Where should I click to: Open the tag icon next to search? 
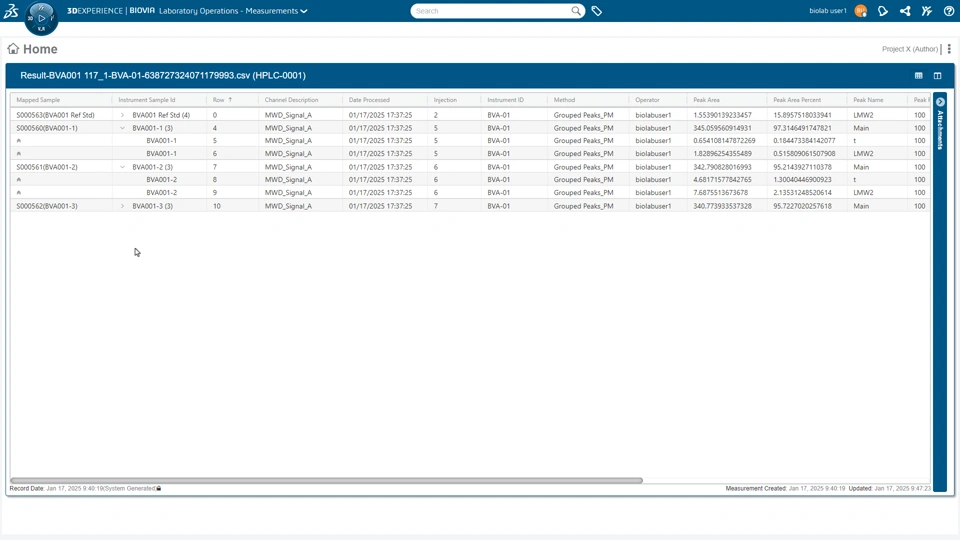point(596,11)
